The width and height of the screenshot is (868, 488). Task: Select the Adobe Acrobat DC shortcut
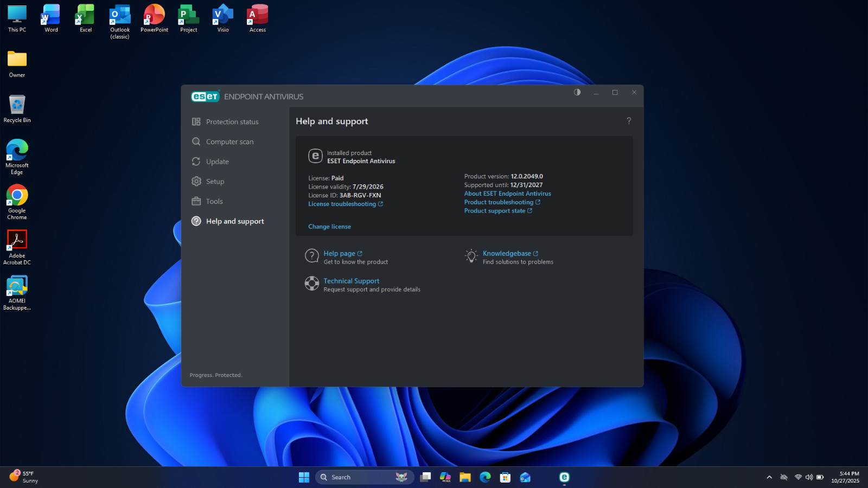pyautogui.click(x=17, y=247)
